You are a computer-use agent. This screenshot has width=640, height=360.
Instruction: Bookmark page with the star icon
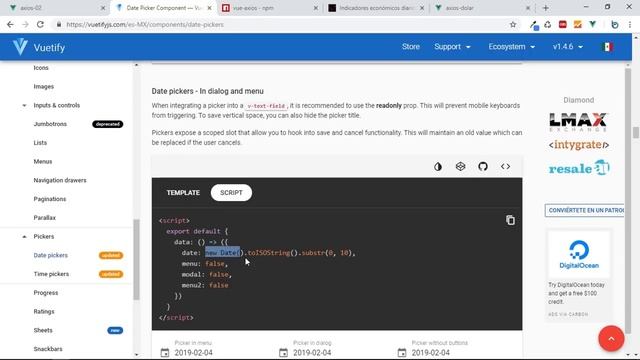click(x=513, y=24)
